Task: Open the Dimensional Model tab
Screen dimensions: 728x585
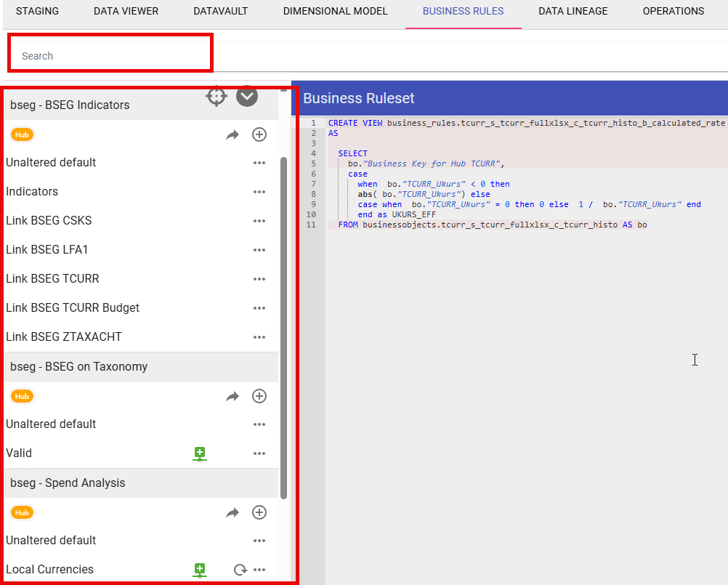Action: point(335,12)
